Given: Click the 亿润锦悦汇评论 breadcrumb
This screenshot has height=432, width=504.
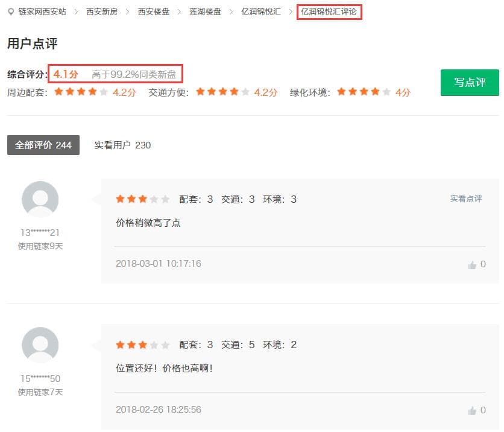Looking at the screenshot, I should [x=329, y=11].
